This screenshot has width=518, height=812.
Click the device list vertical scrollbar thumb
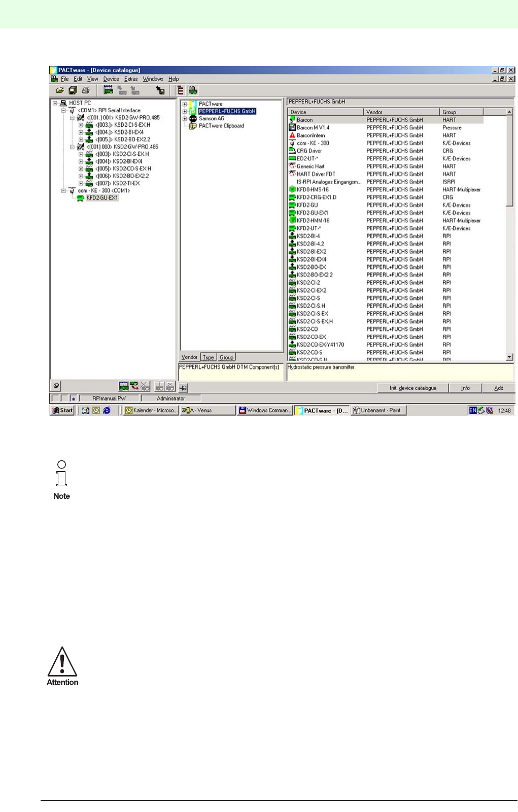pos(509,161)
